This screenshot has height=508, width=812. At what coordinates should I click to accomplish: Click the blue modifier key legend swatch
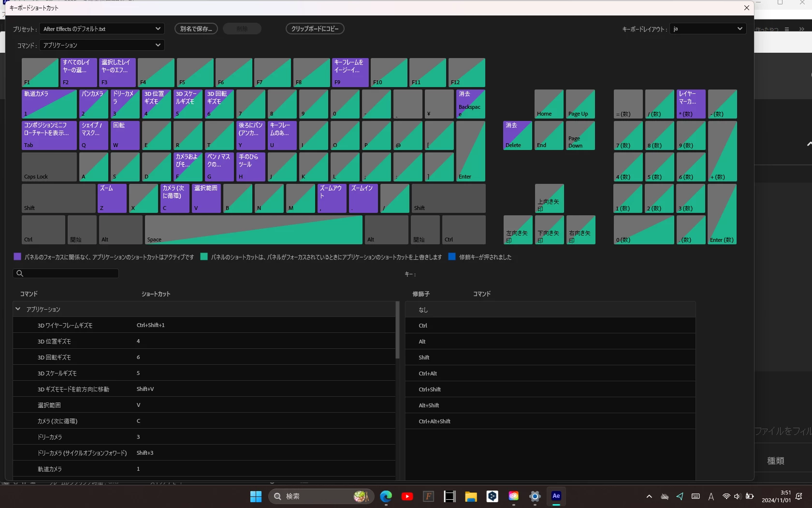click(x=452, y=257)
